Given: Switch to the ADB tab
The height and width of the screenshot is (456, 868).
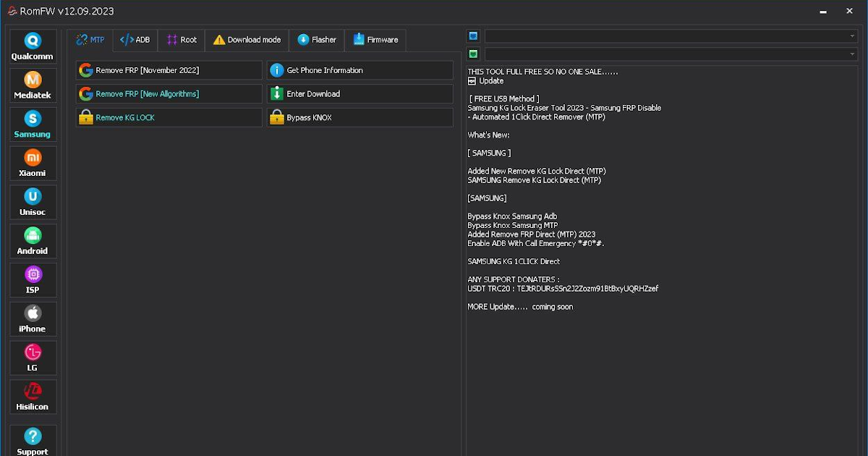Looking at the screenshot, I should [135, 40].
